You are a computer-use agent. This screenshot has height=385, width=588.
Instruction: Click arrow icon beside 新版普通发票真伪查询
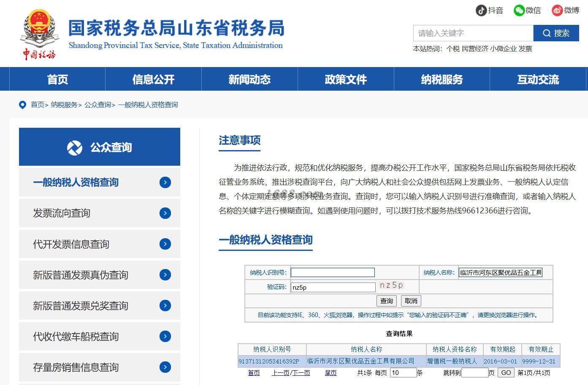pyautogui.click(x=165, y=275)
